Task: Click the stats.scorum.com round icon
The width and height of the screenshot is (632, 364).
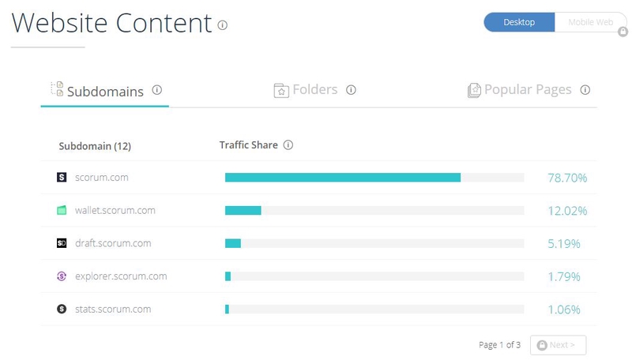Action: tap(62, 309)
